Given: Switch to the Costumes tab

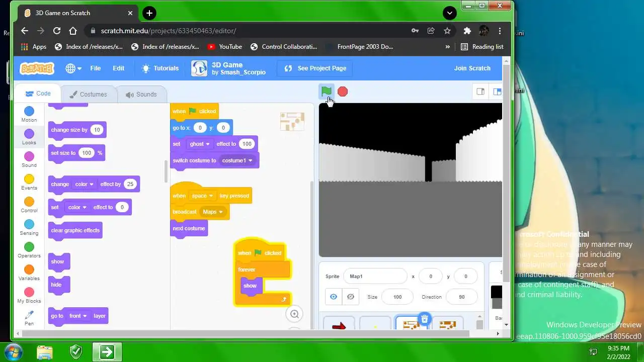Looking at the screenshot, I should click(x=88, y=94).
